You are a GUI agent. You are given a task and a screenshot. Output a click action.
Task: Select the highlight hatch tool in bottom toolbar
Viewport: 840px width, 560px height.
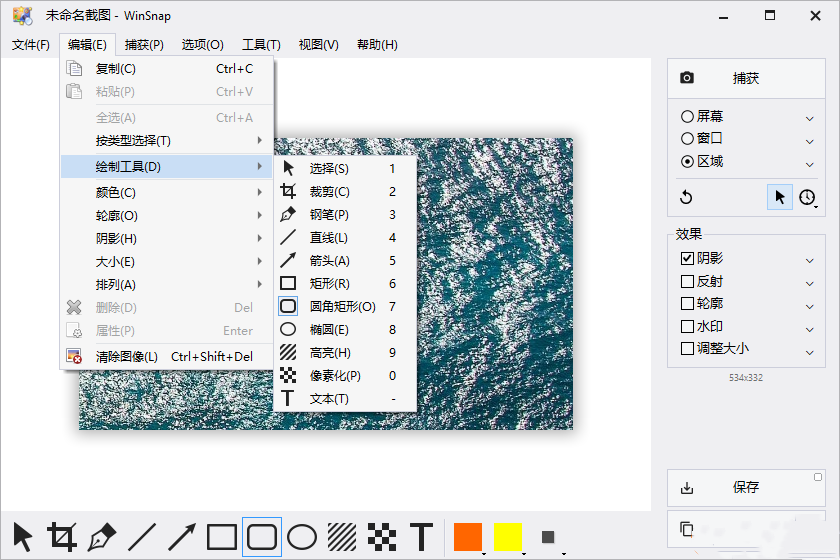click(x=342, y=537)
